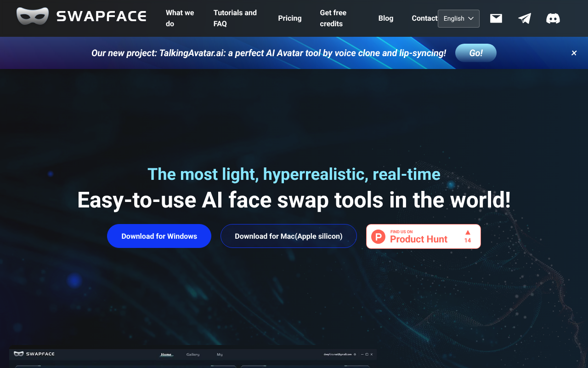The height and width of the screenshot is (368, 588).
Task: Click the settings gear in app preview
Action: [x=355, y=354]
